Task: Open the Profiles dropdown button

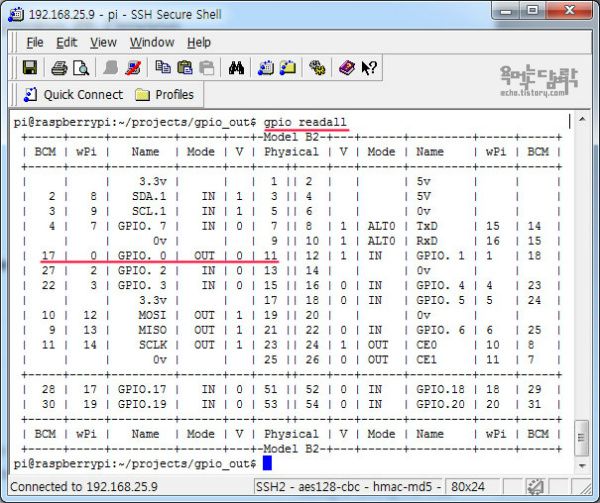Action: tap(165, 94)
